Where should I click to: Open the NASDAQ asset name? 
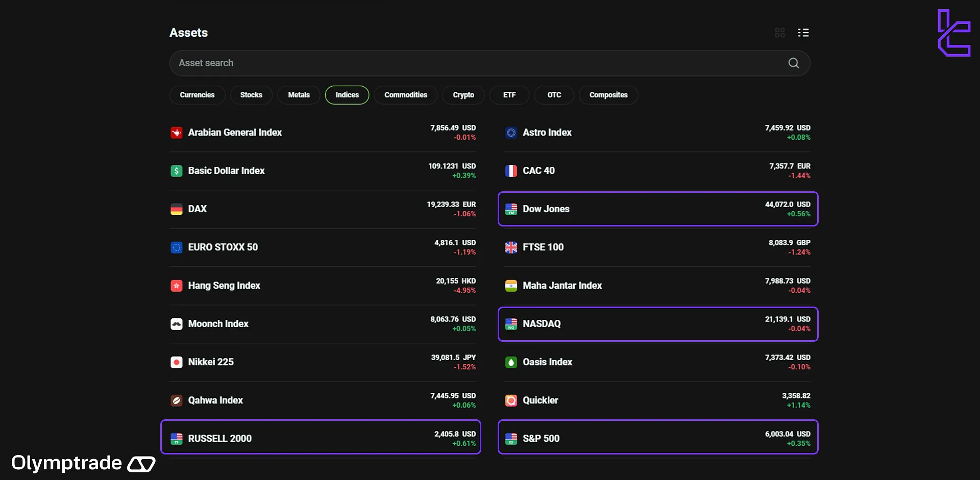(542, 324)
